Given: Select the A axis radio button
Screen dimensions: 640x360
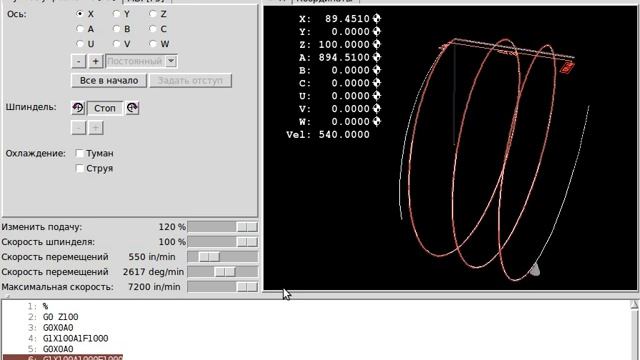Looking at the screenshot, I should coord(80,29).
